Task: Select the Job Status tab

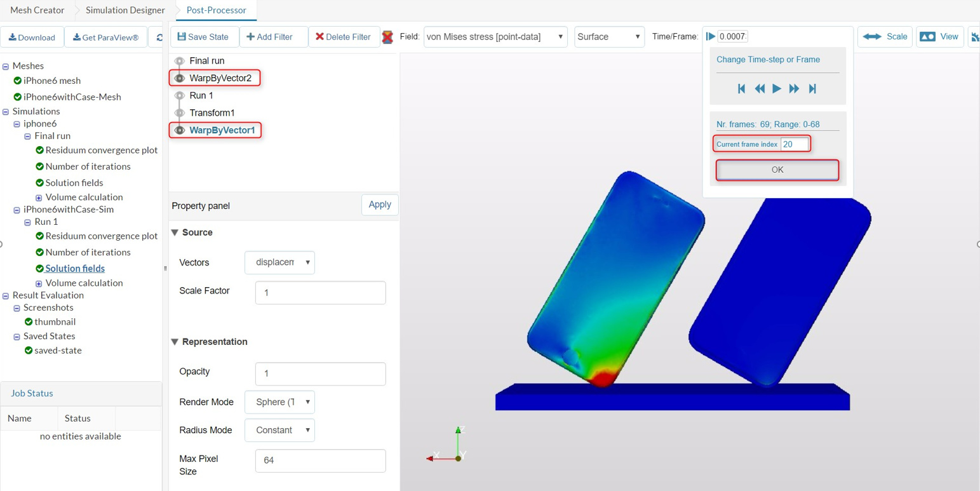Action: click(32, 393)
